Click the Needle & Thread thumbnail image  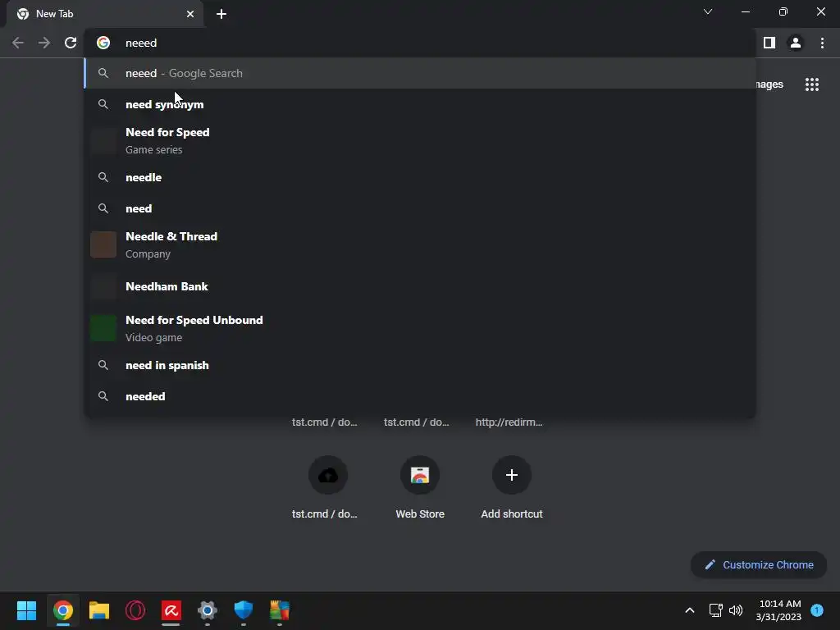click(103, 244)
